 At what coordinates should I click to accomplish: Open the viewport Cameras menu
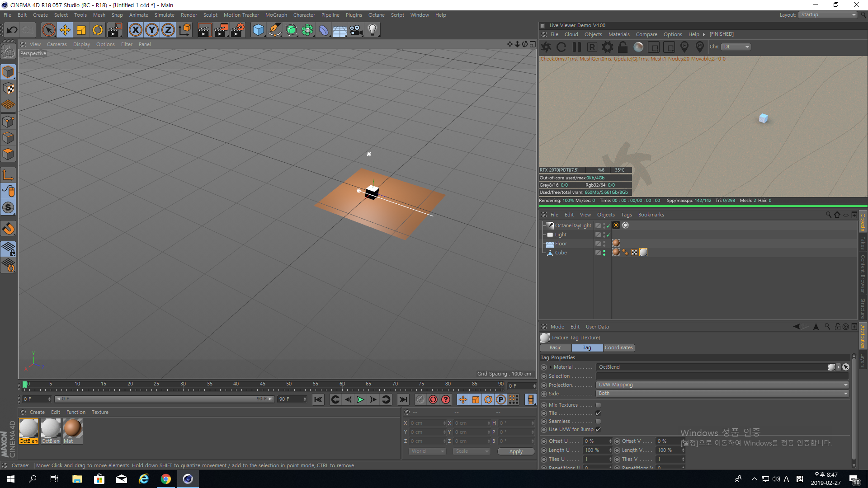(x=57, y=44)
